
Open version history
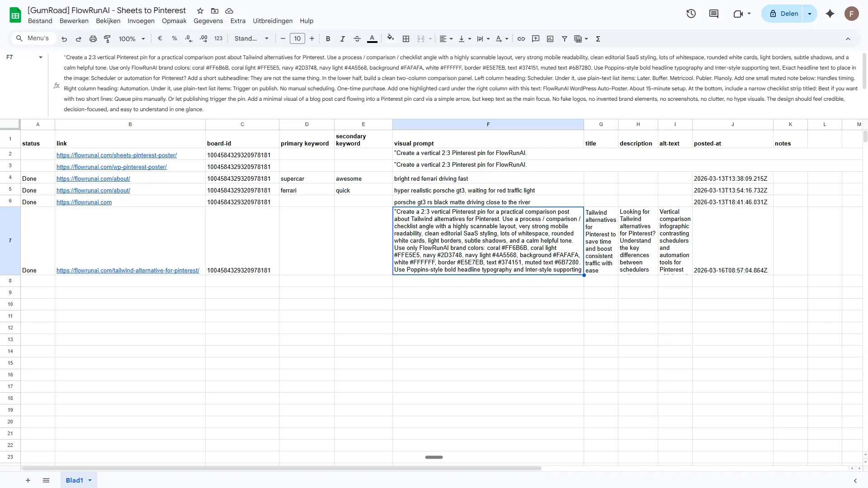691,14
